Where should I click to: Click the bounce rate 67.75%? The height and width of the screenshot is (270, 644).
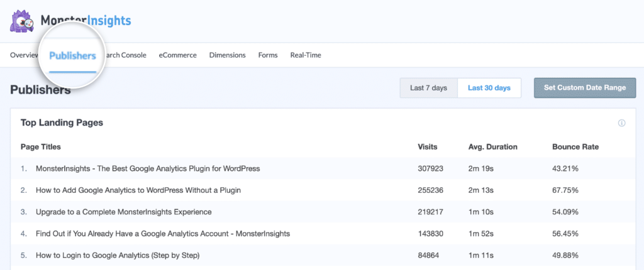[565, 190]
